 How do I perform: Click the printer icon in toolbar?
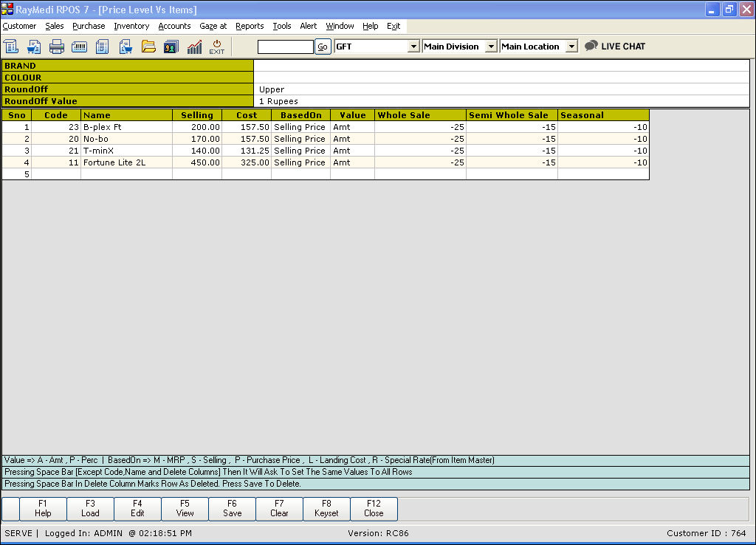coord(57,47)
